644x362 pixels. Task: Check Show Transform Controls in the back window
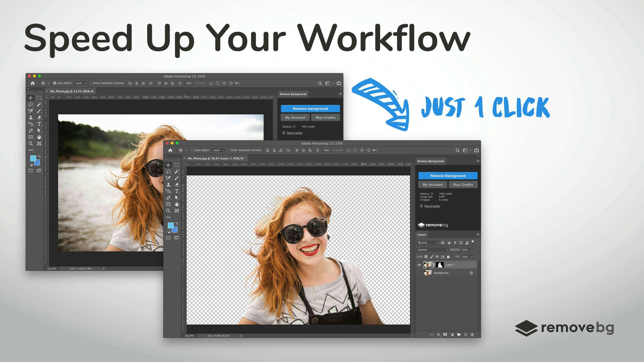point(91,83)
